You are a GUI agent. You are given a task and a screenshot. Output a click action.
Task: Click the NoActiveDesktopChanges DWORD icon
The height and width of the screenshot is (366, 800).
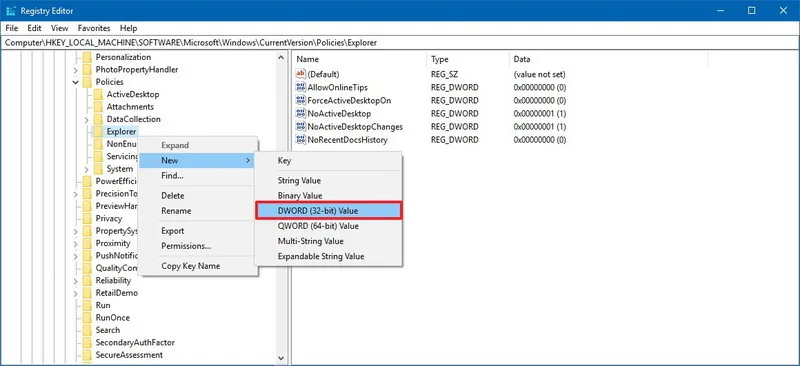[x=301, y=127]
